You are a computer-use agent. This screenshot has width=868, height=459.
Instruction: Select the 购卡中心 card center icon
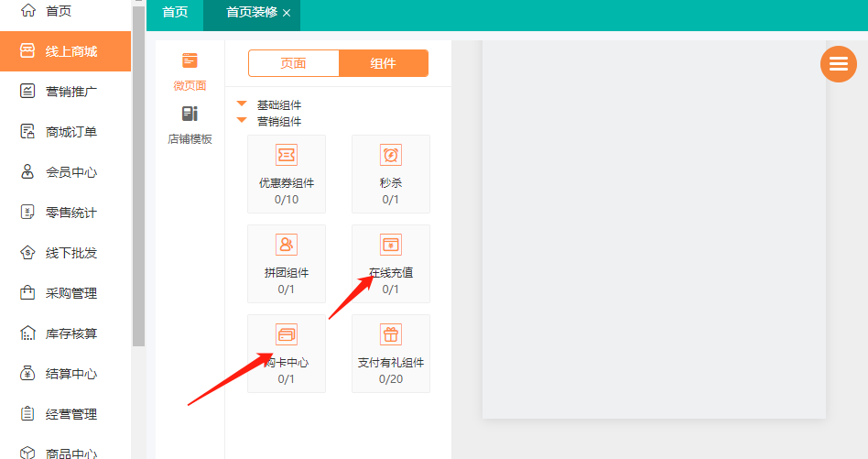[287, 334]
